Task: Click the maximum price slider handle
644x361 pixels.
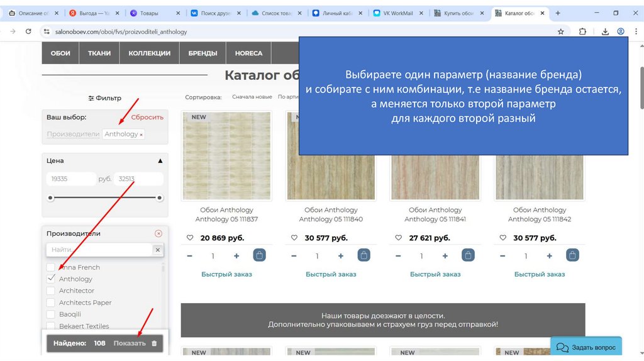Action: 160,198
